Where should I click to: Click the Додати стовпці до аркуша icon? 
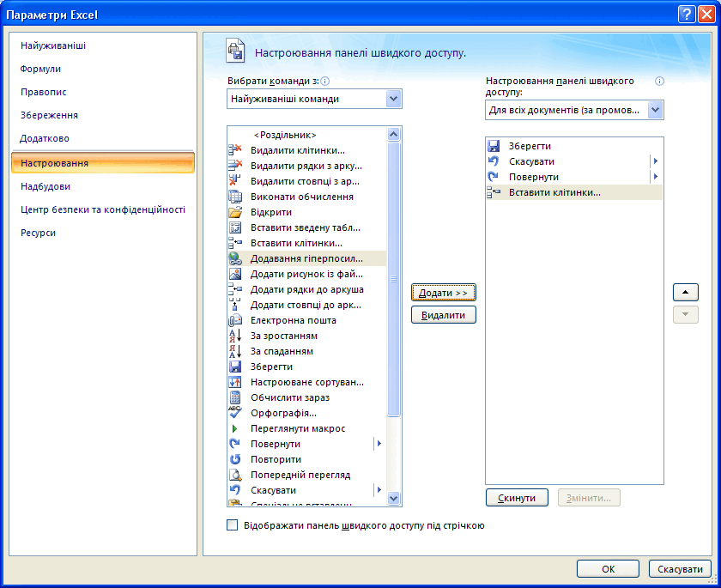click(235, 305)
